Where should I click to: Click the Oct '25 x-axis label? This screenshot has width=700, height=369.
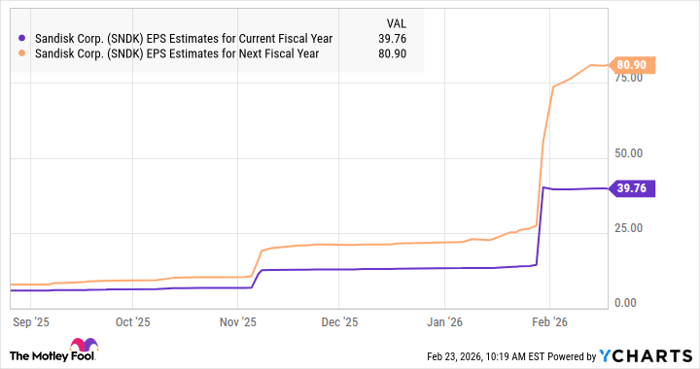(x=133, y=322)
